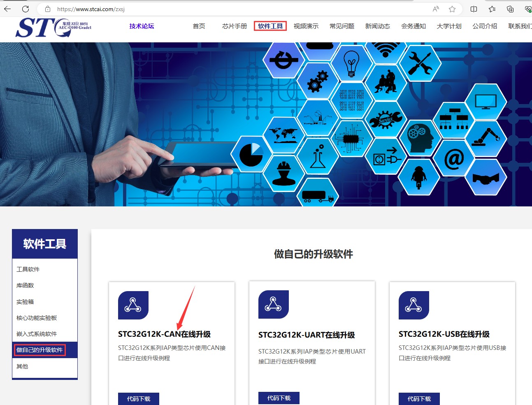Viewport: 532px width, 405px height.
Task: Click the org chart hexagon icon
Action: [x=454, y=120]
